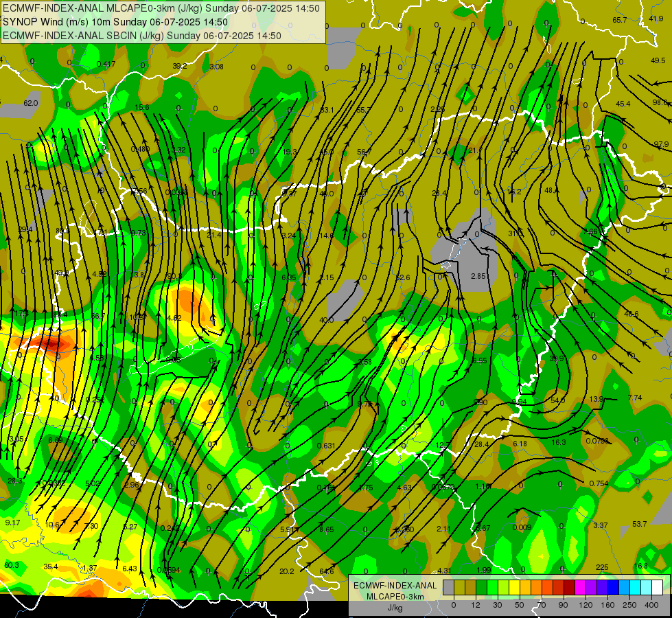Click the map value 49.5

(x=658, y=61)
